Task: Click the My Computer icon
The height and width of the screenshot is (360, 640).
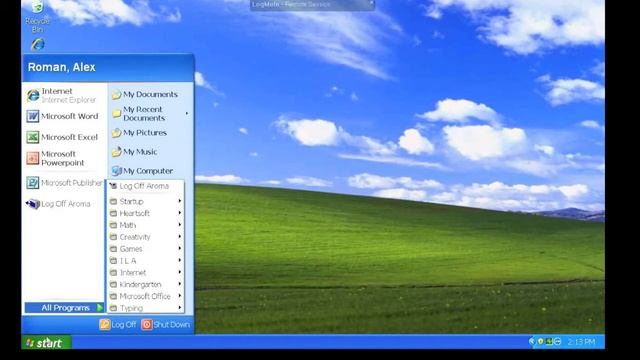Action: 116,171
